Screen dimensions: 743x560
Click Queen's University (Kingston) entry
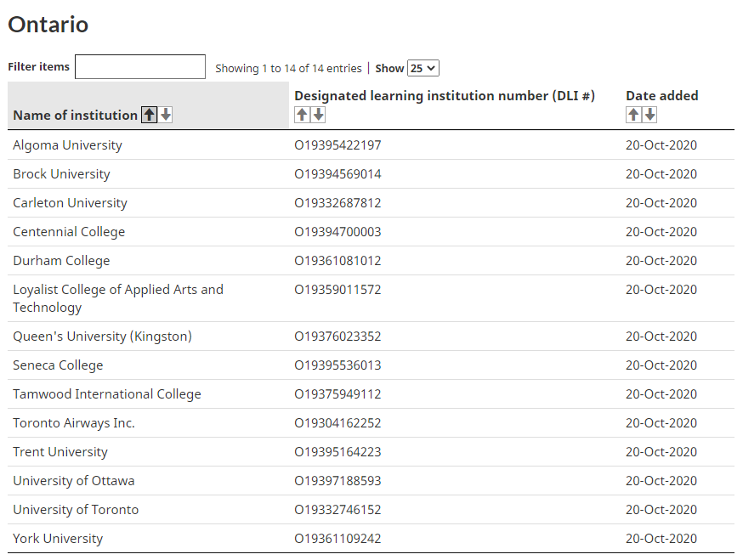click(x=102, y=337)
